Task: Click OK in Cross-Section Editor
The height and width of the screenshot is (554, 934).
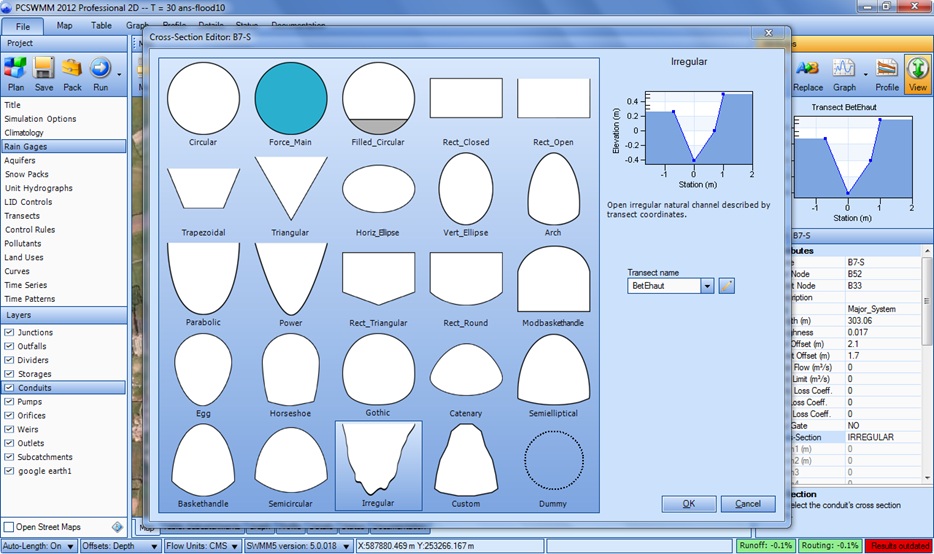Action: 689,504
